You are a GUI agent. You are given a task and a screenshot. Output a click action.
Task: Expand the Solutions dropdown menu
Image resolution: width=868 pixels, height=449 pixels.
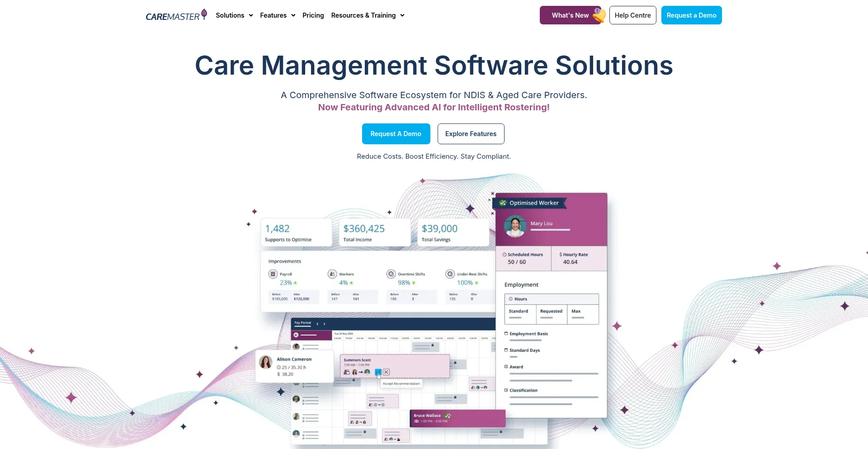pos(234,15)
